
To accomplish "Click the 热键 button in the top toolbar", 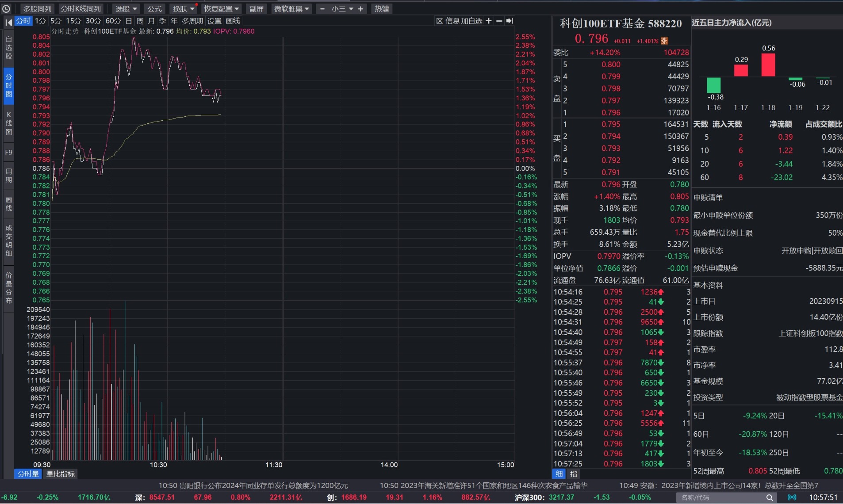I will 381,8.
